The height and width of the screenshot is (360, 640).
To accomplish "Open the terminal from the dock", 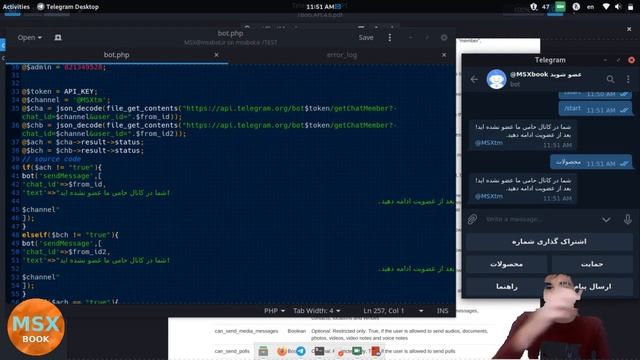I will (319, 351).
